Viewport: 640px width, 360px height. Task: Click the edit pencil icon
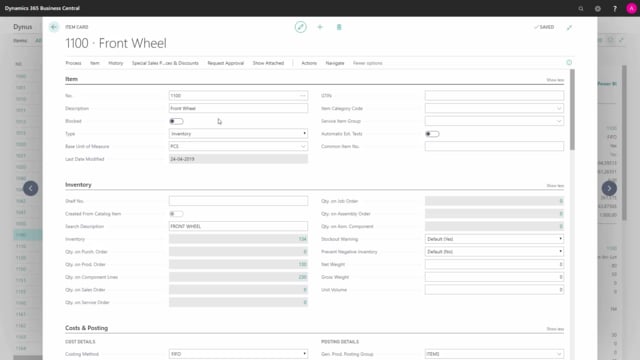pos(300,27)
